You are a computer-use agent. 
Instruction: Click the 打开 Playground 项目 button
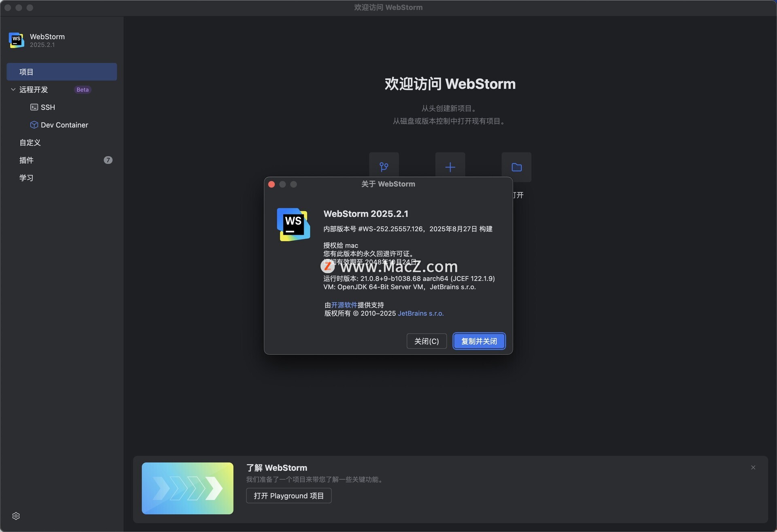pos(289,496)
